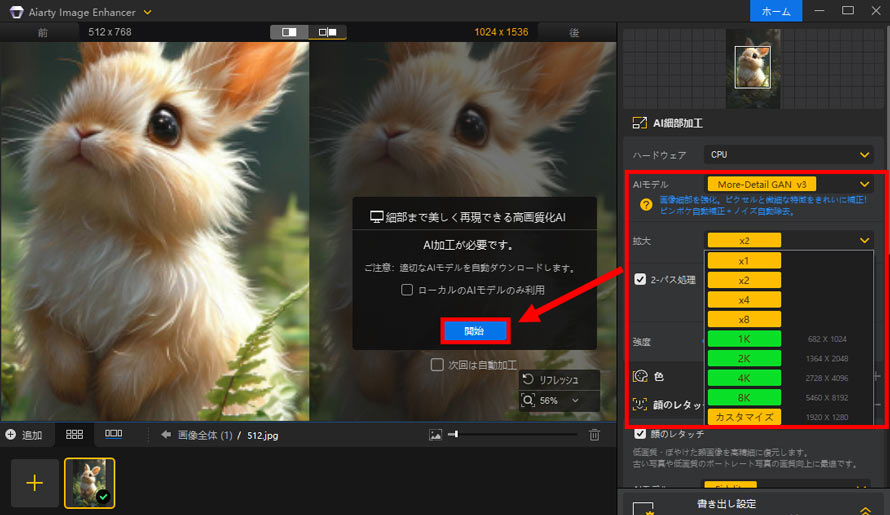
Task: Click the 開始 start button
Action: click(475, 331)
